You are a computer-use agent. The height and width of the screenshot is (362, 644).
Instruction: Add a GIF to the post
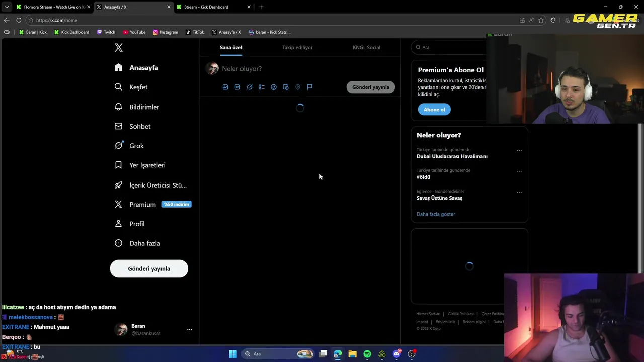(237, 87)
